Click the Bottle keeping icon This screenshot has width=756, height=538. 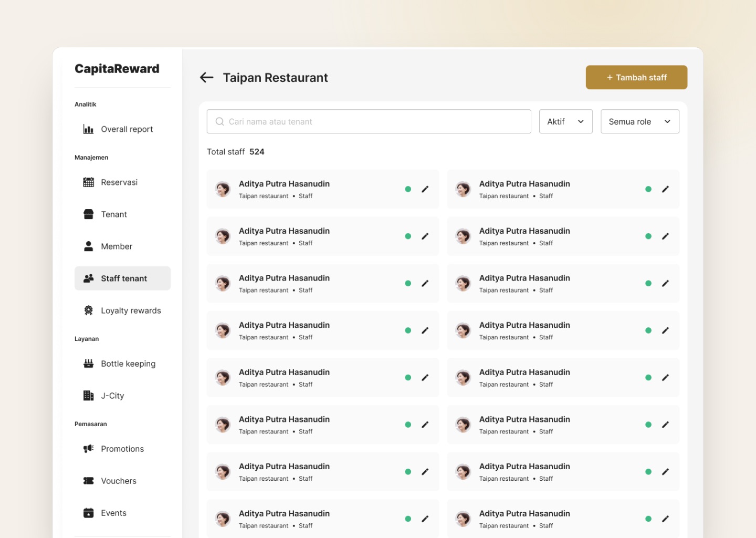[88, 364]
